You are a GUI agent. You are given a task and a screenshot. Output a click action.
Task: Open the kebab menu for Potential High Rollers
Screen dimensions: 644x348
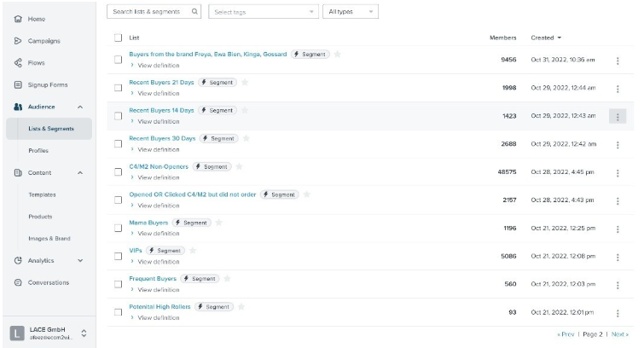618,312
